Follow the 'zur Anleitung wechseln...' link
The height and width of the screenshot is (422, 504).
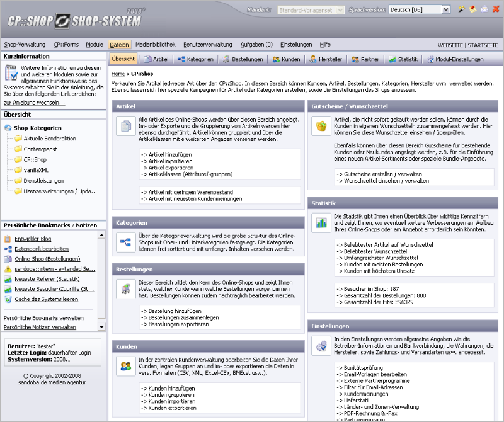coord(35,103)
